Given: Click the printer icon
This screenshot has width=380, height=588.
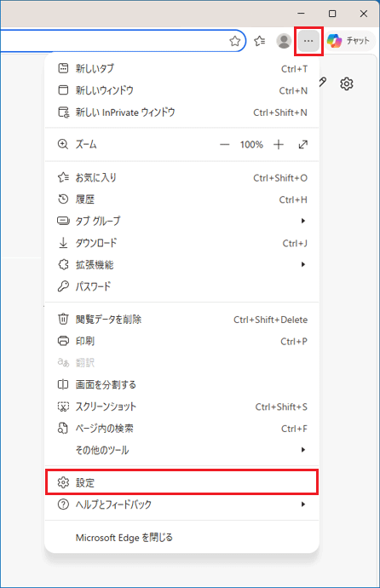Looking at the screenshot, I should pos(63,341).
